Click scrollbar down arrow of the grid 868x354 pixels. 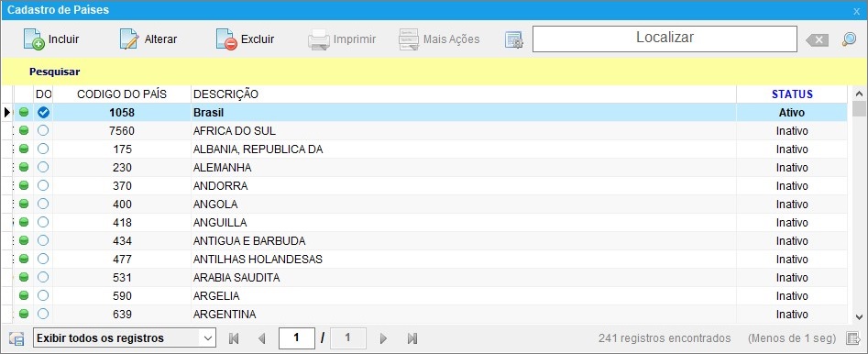(x=859, y=317)
